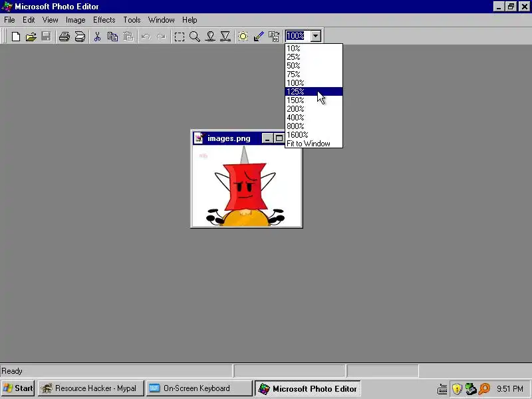
Task: Select 1600% zoom from list
Action: (x=313, y=135)
